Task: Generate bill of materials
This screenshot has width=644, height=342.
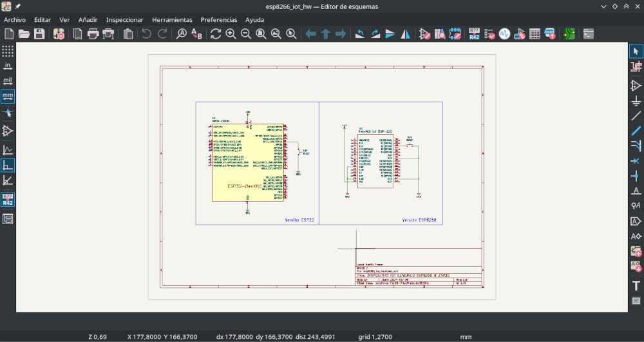Action: 550,34
